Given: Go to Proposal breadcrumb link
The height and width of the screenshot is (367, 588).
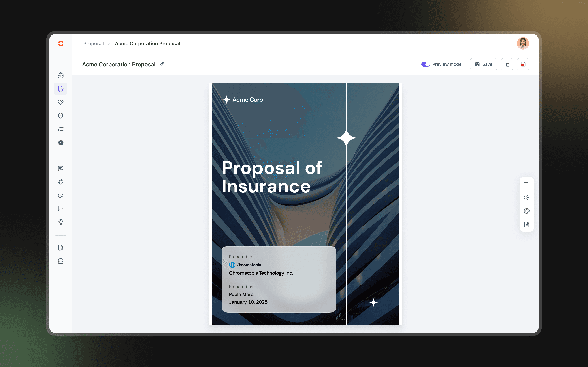Looking at the screenshot, I should (93, 43).
